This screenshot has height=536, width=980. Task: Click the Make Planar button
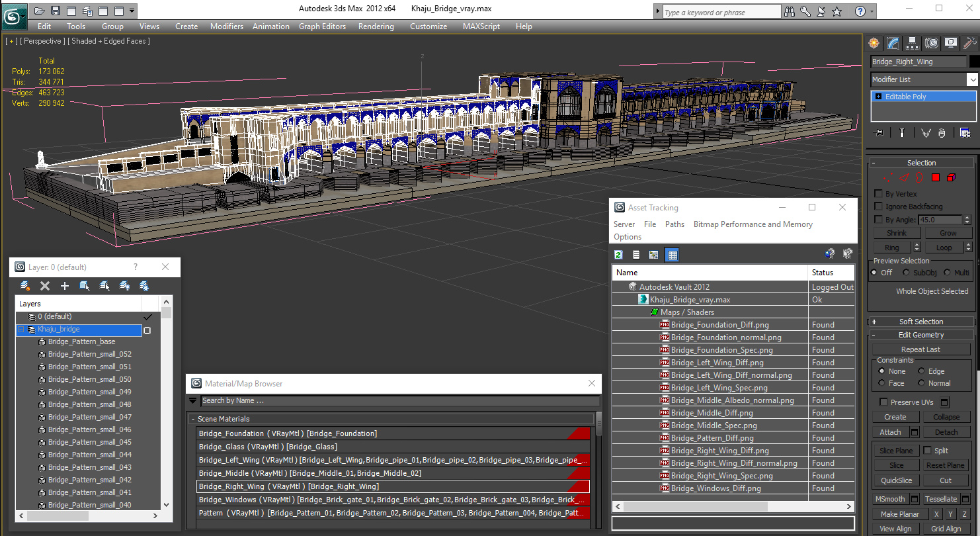899,514
